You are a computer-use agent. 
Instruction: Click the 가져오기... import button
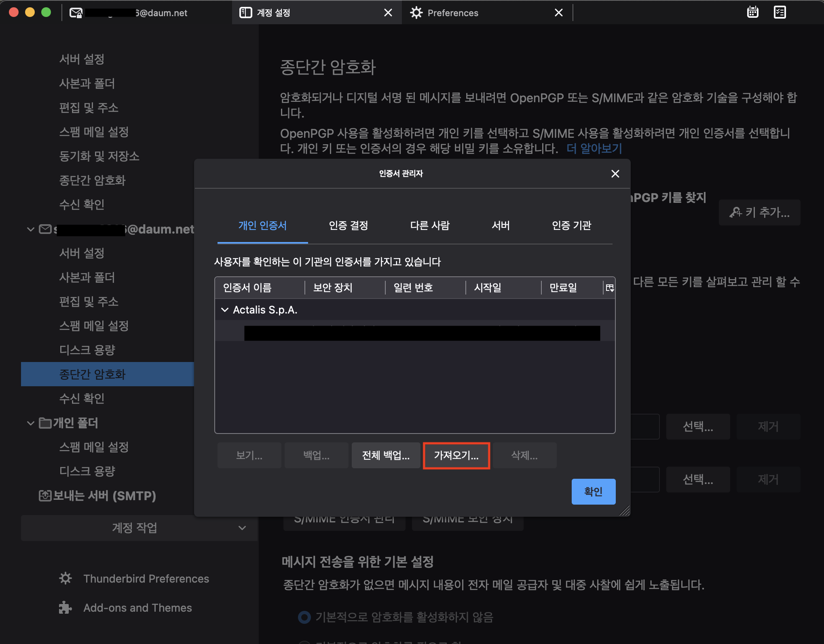pos(456,455)
